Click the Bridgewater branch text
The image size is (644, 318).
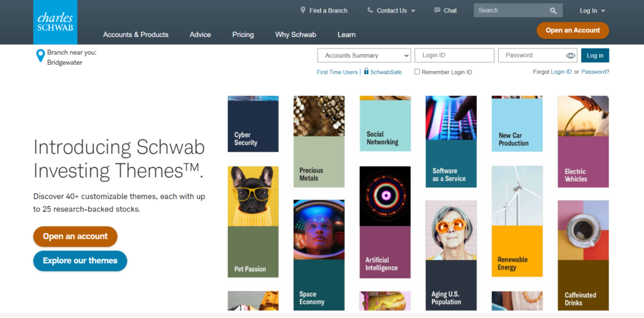point(65,62)
